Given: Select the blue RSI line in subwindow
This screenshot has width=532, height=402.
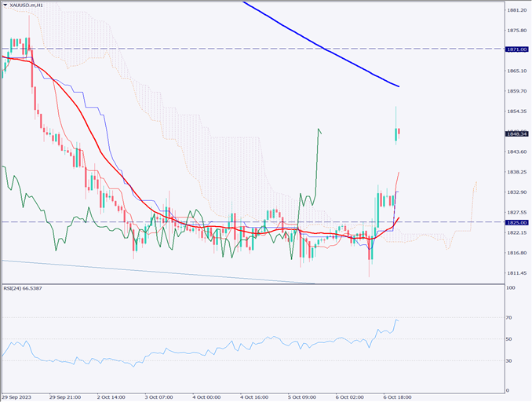Looking at the screenshot, I should [x=235, y=346].
